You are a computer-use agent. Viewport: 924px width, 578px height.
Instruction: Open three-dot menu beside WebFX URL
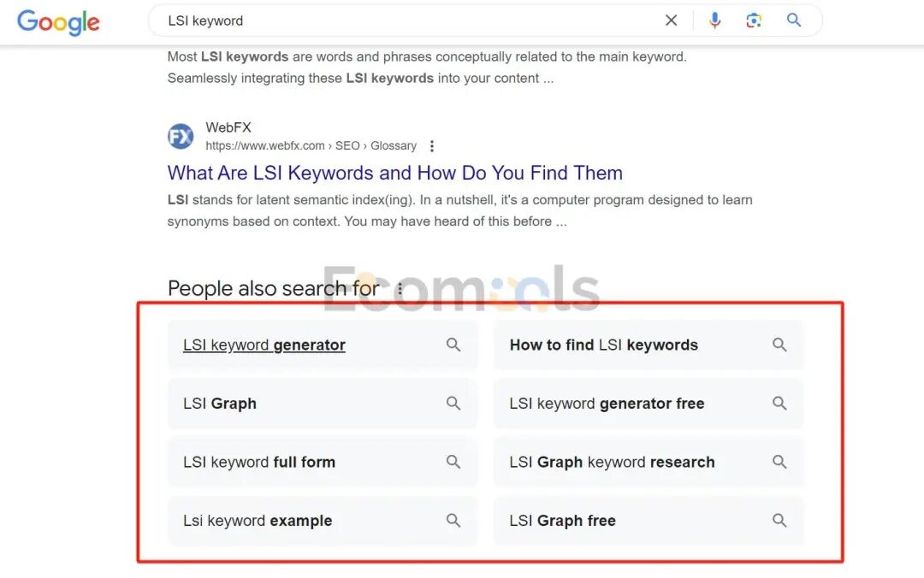click(432, 145)
